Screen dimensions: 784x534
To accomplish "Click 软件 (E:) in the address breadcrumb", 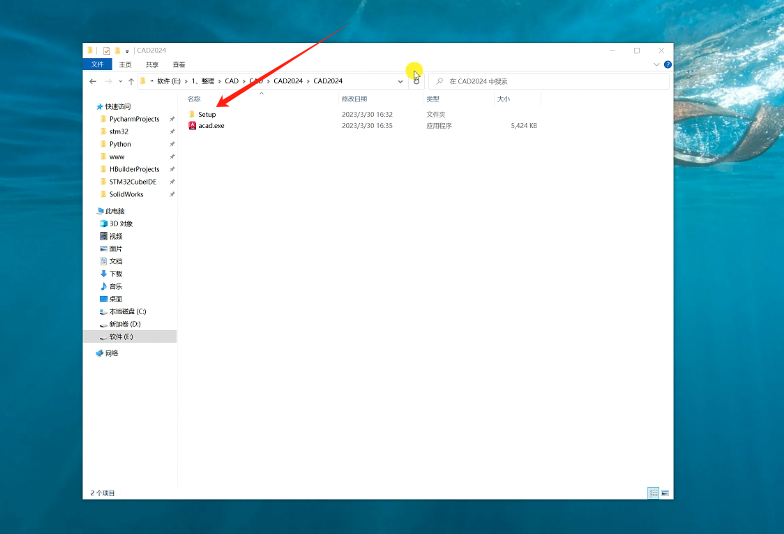I will pyautogui.click(x=169, y=81).
